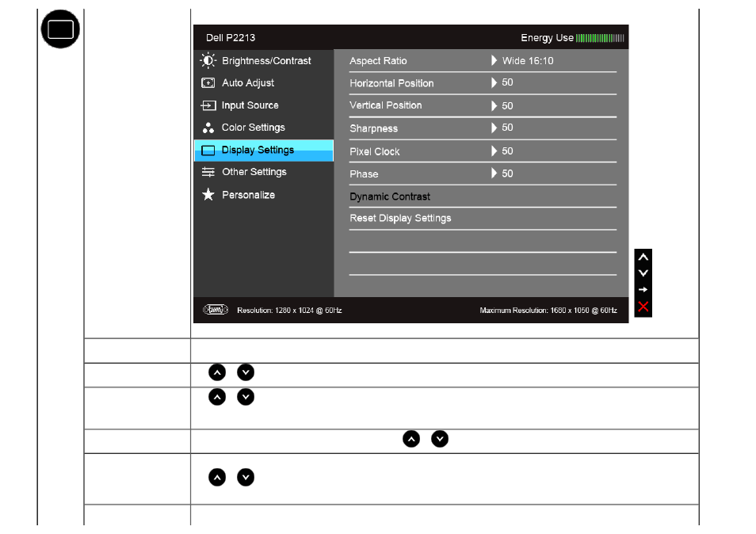Viewport: 756px width, 534px height.
Task: Click the down chevron navigation button on OSD
Action: (x=643, y=273)
